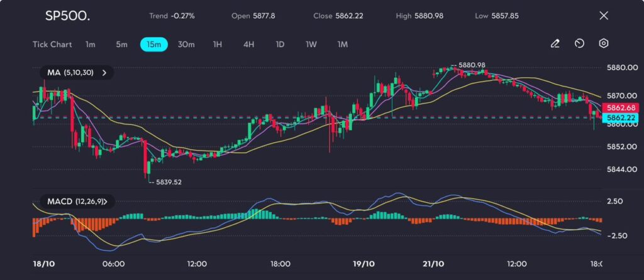Select the active 15m timeframe

(x=153, y=45)
